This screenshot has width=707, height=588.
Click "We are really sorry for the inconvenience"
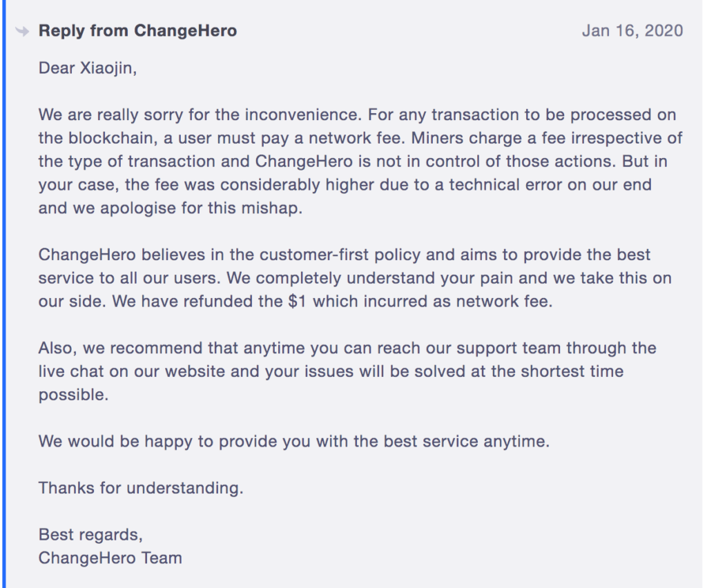200,115
